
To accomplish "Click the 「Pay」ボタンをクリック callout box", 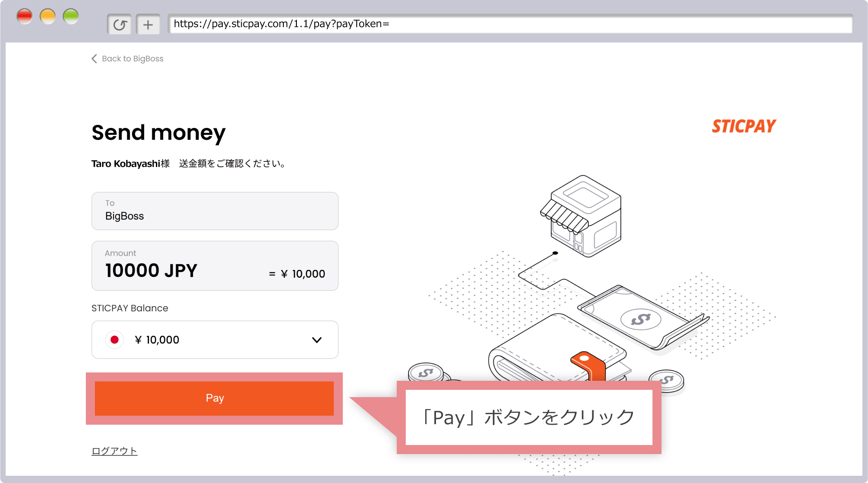I will click(529, 417).
